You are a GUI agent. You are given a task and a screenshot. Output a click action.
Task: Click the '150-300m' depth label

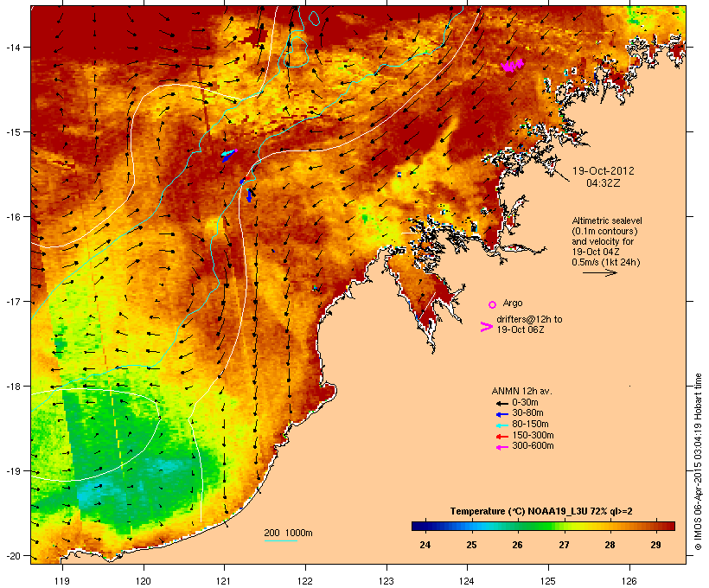(x=533, y=435)
